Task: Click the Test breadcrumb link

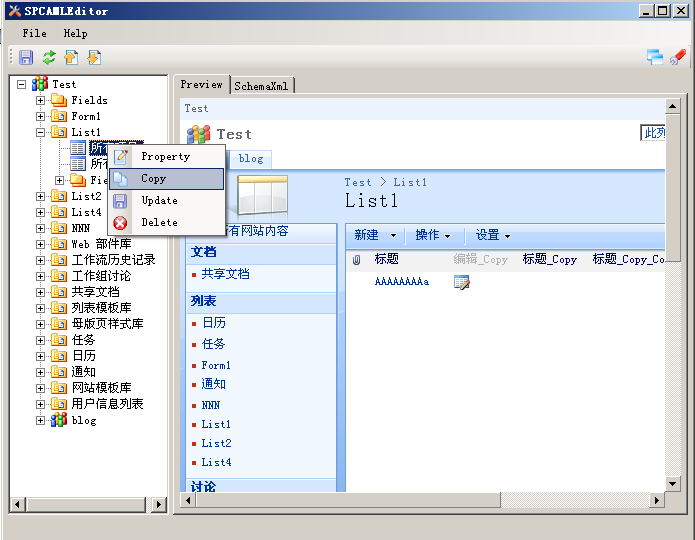Action: click(x=358, y=182)
